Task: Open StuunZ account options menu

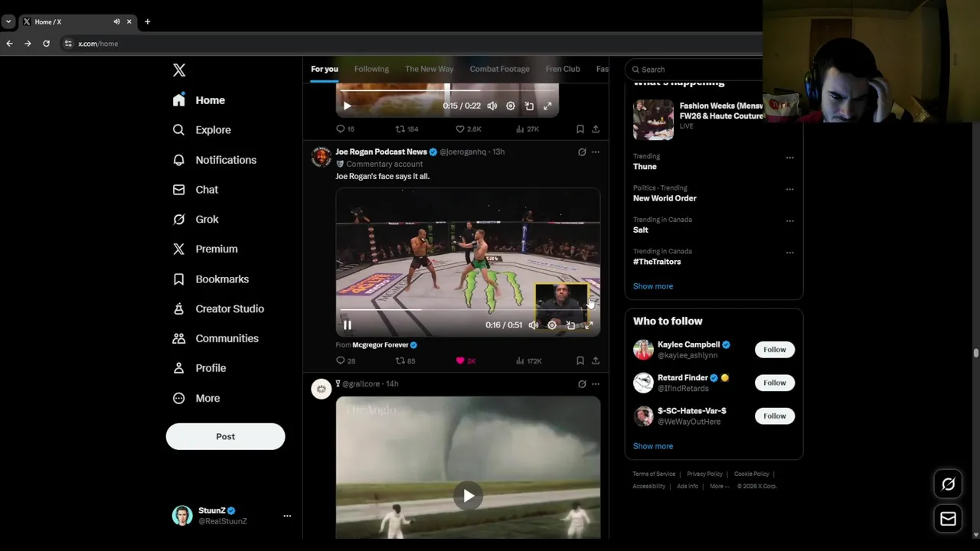Action: tap(287, 516)
